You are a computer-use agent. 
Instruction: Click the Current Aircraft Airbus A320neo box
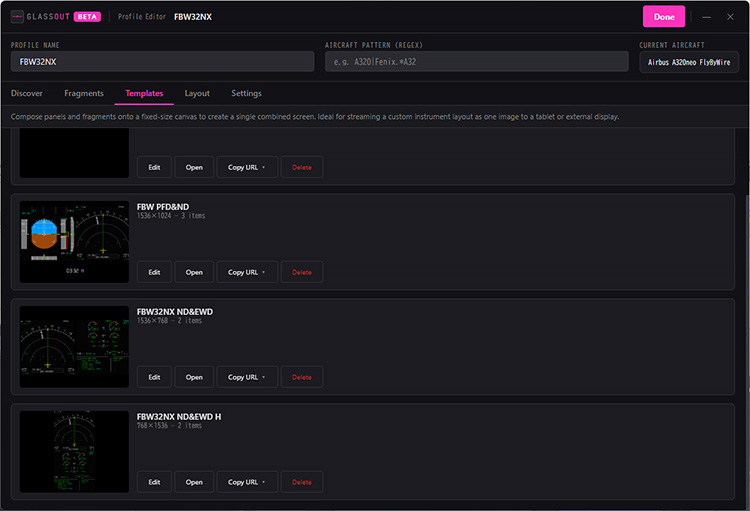(x=689, y=62)
